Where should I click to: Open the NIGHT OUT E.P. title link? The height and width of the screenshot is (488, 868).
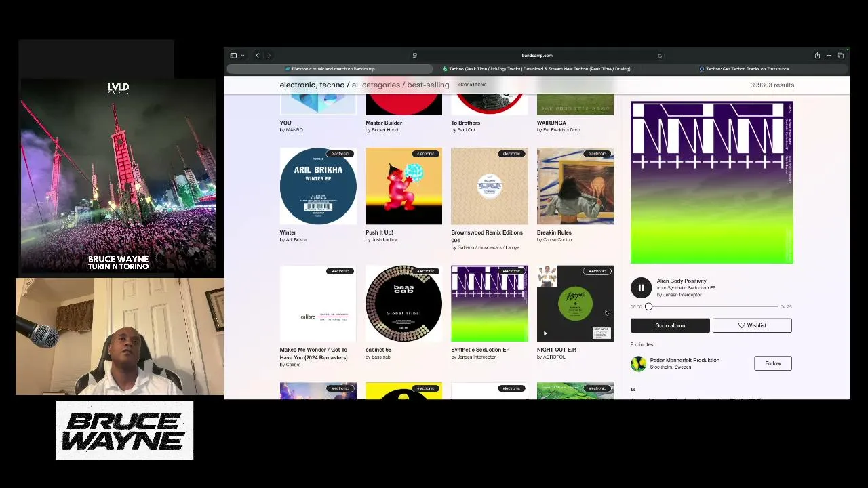557,350
